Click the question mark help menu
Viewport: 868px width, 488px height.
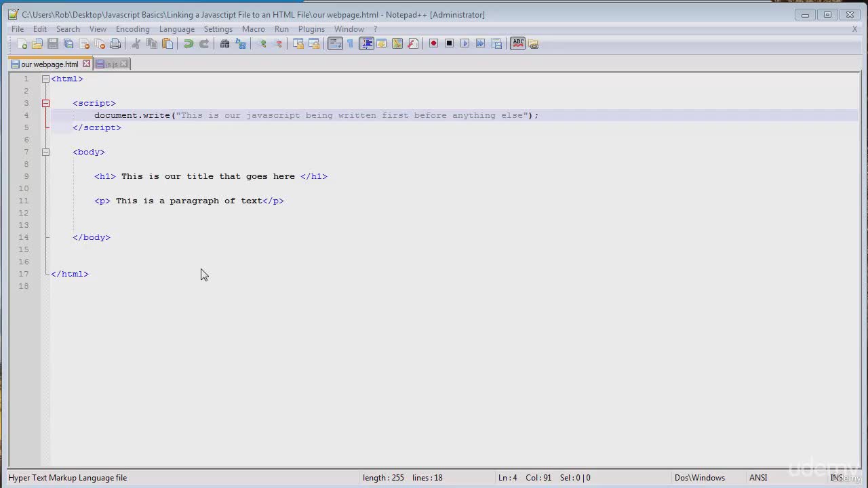[x=376, y=29]
